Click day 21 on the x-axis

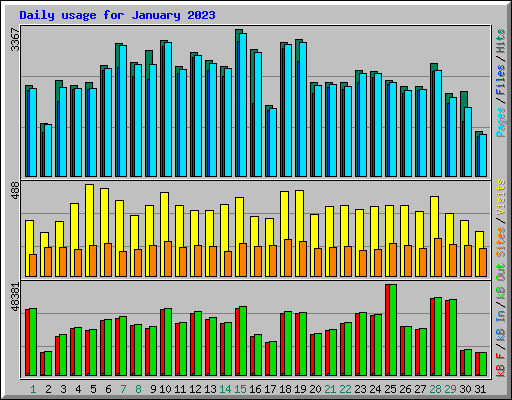(x=330, y=389)
